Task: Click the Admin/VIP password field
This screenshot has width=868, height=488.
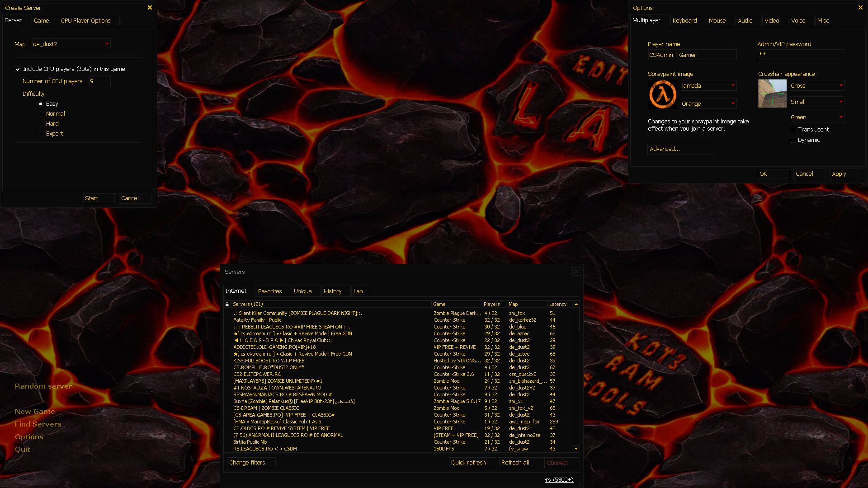Action: coord(801,55)
